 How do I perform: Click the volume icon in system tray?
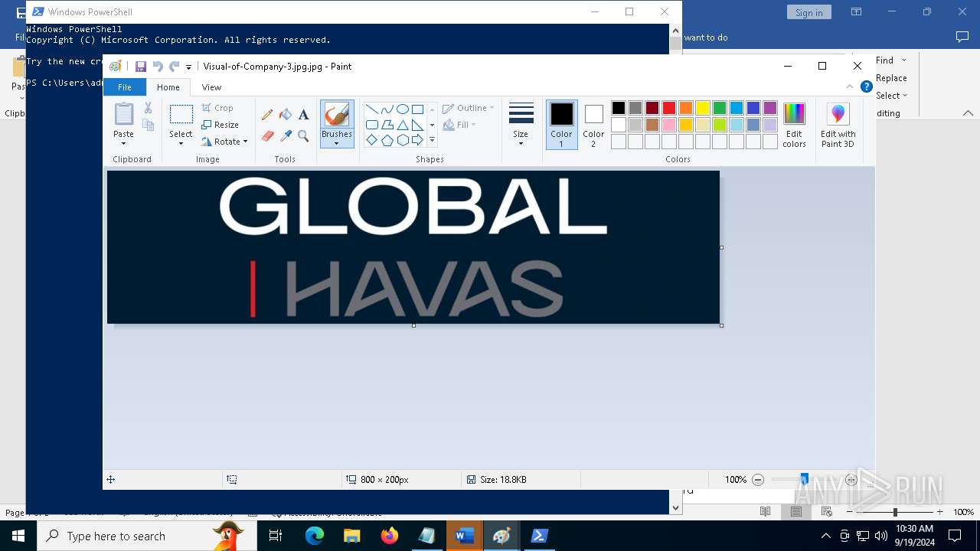click(x=881, y=536)
